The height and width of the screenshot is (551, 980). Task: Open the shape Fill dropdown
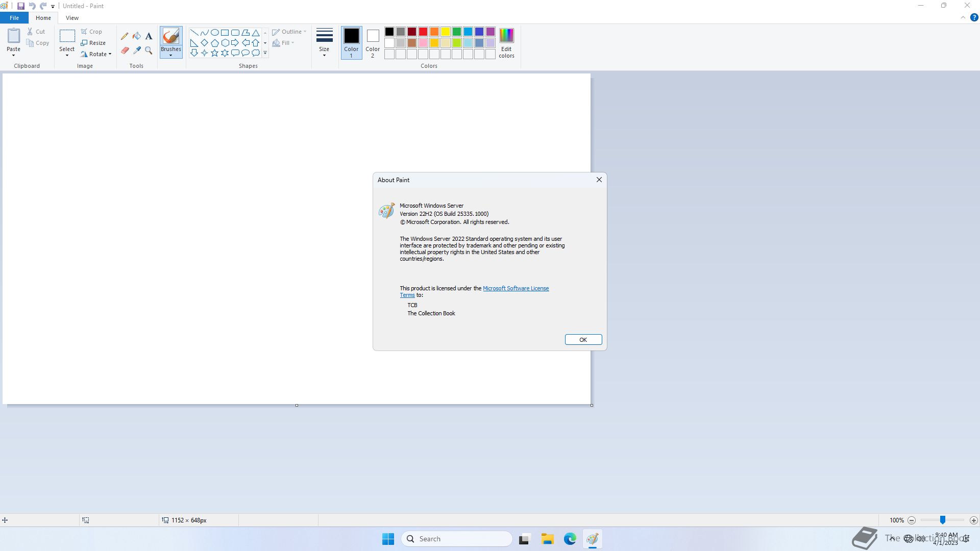(x=283, y=43)
